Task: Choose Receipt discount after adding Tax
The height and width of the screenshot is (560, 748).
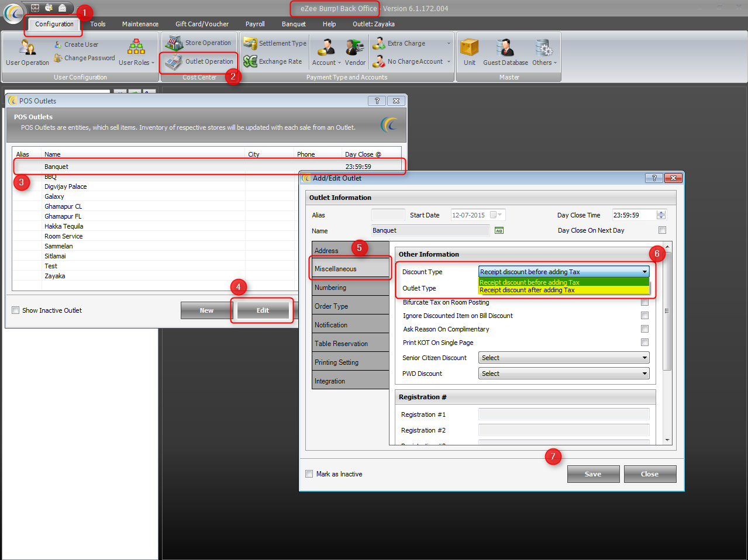Action: [564, 290]
